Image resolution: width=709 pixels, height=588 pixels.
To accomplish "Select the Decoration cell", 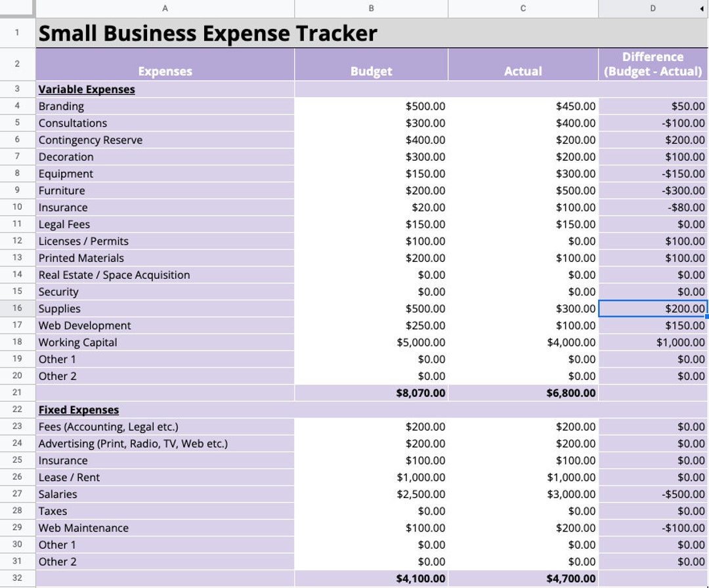I will click(x=165, y=157).
